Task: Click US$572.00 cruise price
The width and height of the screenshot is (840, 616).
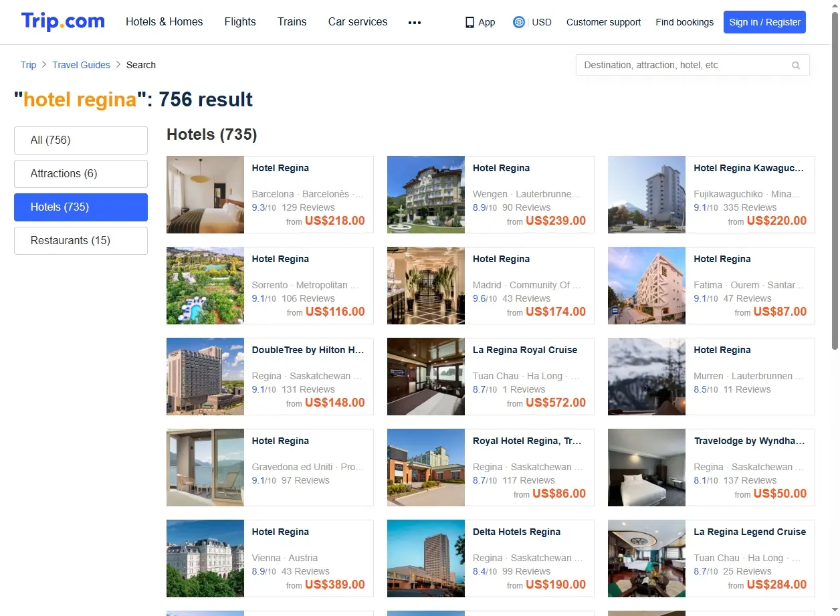Action: (x=556, y=403)
